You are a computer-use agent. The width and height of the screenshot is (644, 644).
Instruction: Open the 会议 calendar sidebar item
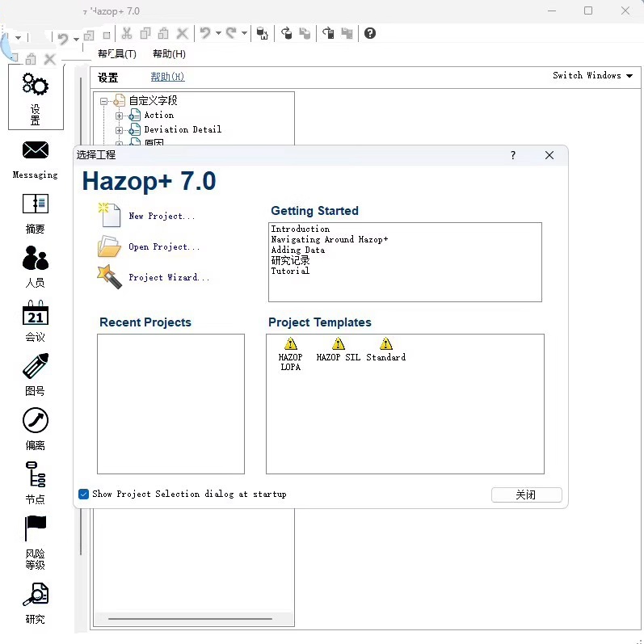(36, 322)
